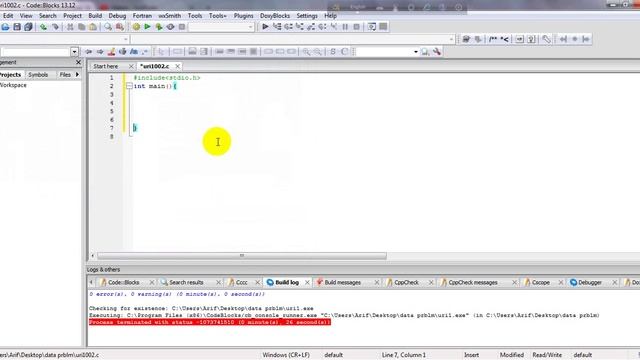Click the Rebuild toolbar icon

point(170,27)
